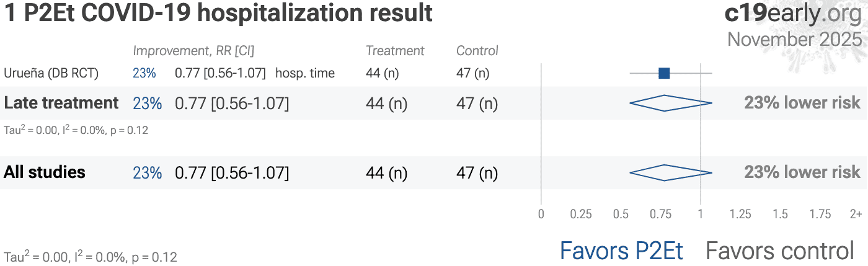Click the "Favors control" label
Image resolution: width=868 pixels, height=266 pixels.
[x=780, y=251]
